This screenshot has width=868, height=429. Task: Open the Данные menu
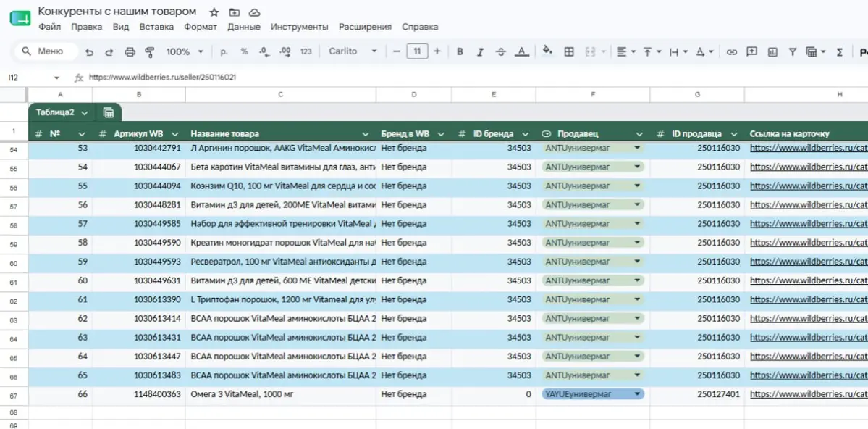click(x=244, y=27)
